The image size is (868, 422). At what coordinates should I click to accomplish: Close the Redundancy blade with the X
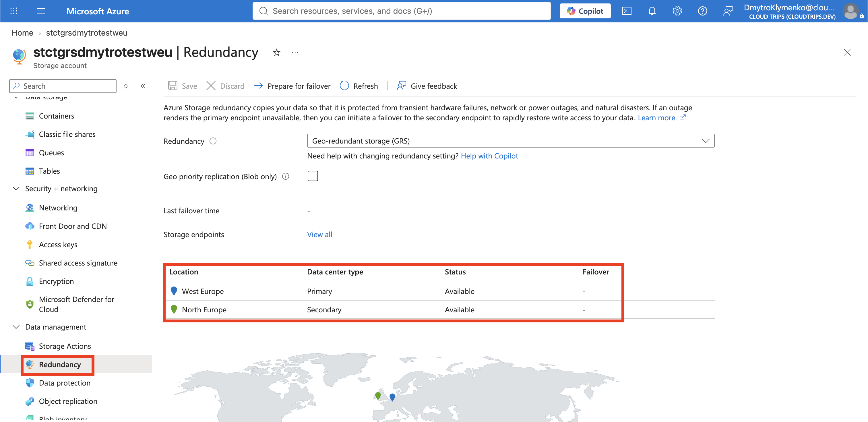(x=847, y=52)
